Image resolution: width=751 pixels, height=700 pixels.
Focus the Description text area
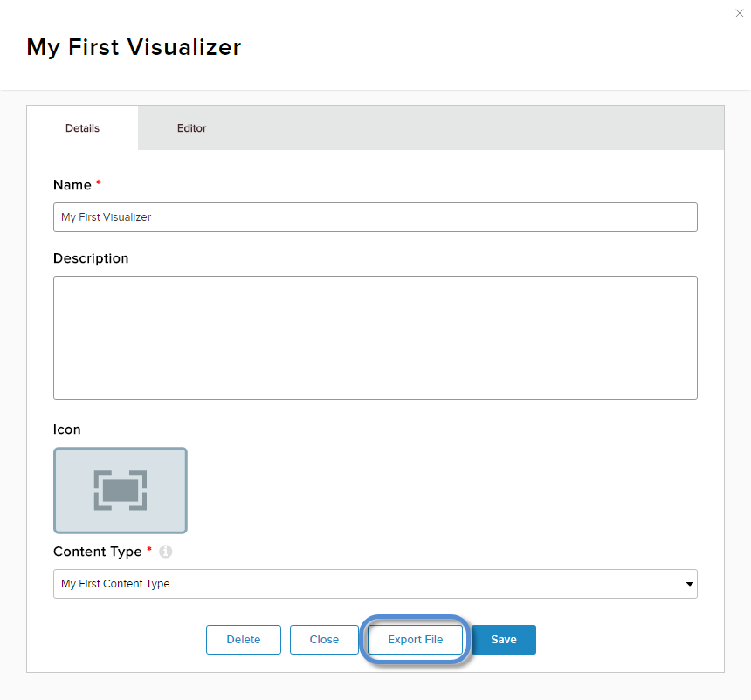click(x=375, y=338)
